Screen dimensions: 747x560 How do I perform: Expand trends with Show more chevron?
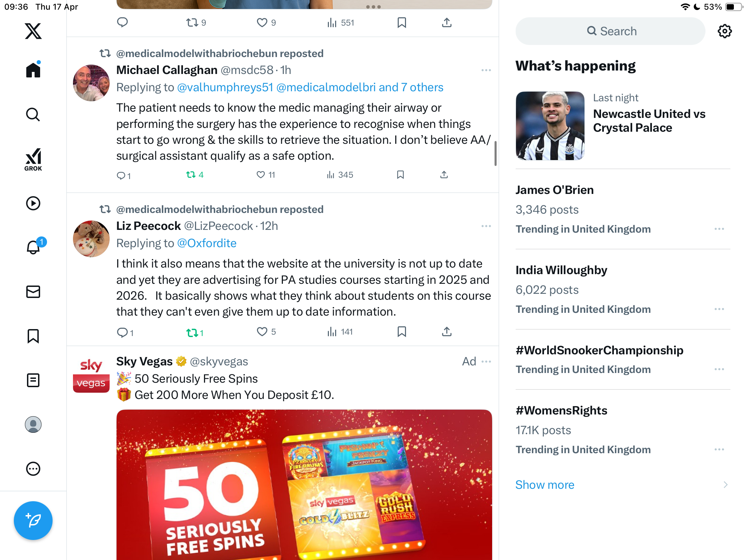pos(725,485)
